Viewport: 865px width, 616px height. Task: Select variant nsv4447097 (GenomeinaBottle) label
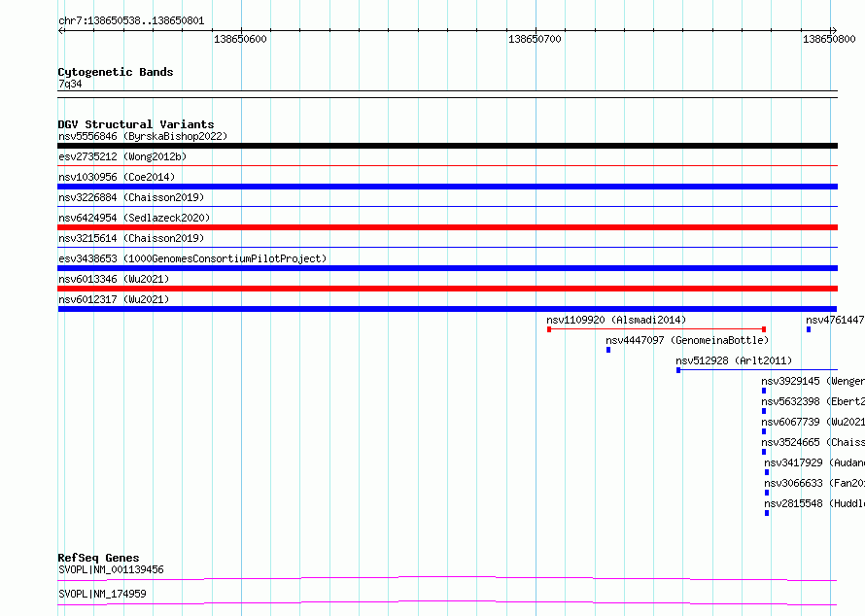[687, 340]
